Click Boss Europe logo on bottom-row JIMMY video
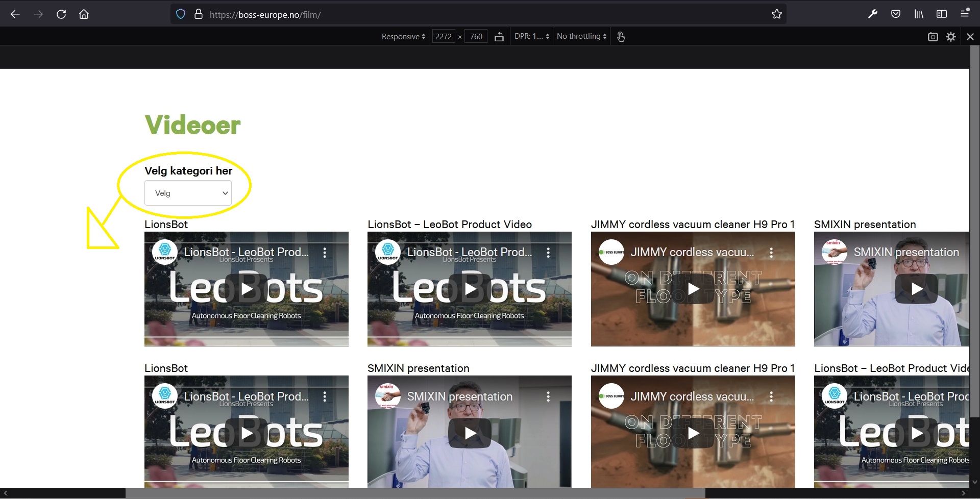Screen dimensions: 980x499 (611, 396)
